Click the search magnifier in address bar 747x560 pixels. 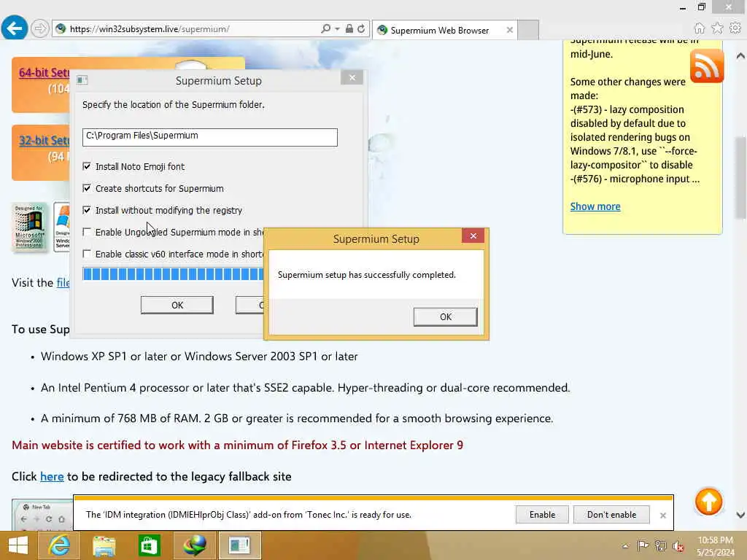(325, 29)
